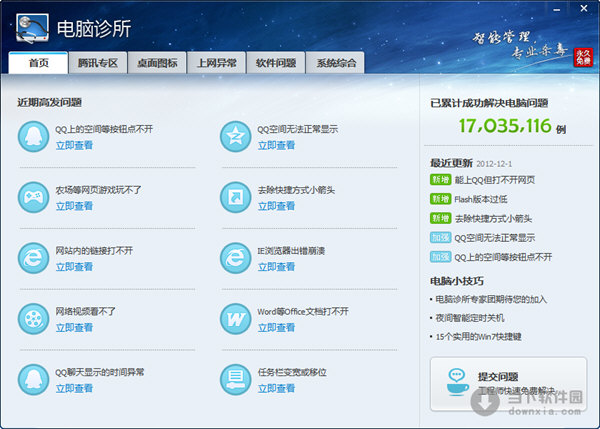Switch to the 首页 tab
600x429 pixels.
pos(38,63)
